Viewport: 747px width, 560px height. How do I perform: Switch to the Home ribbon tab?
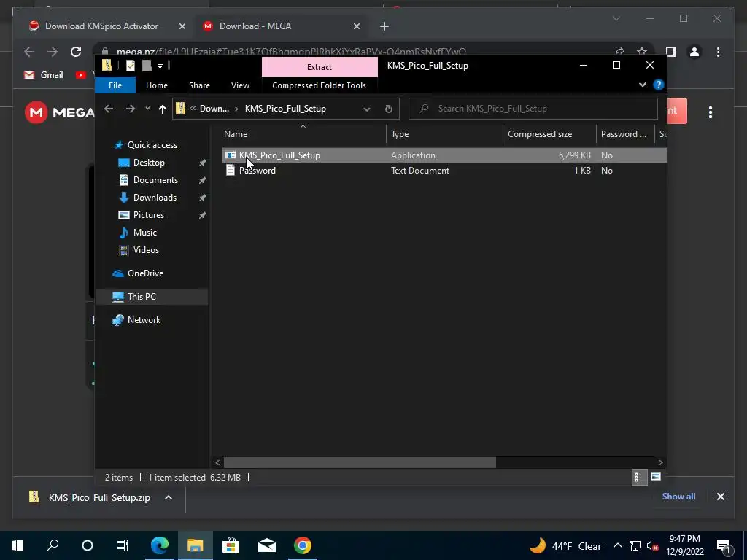[x=157, y=85]
